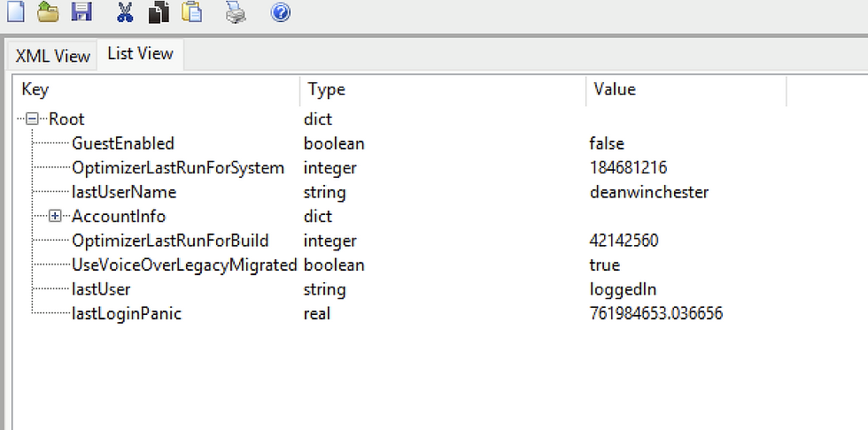868x430 pixels.
Task: Click the string type of lastUser
Action: 324,289
